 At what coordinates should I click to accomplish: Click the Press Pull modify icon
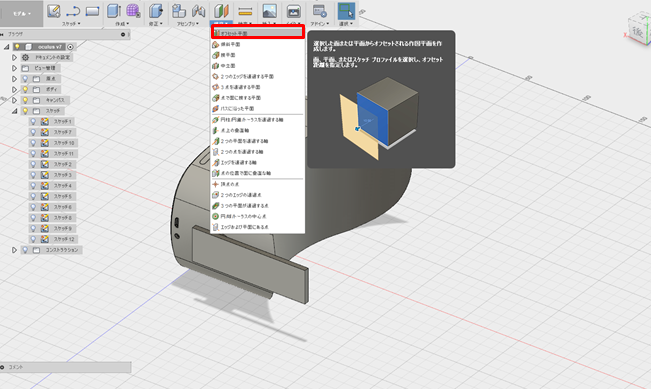[x=156, y=11]
